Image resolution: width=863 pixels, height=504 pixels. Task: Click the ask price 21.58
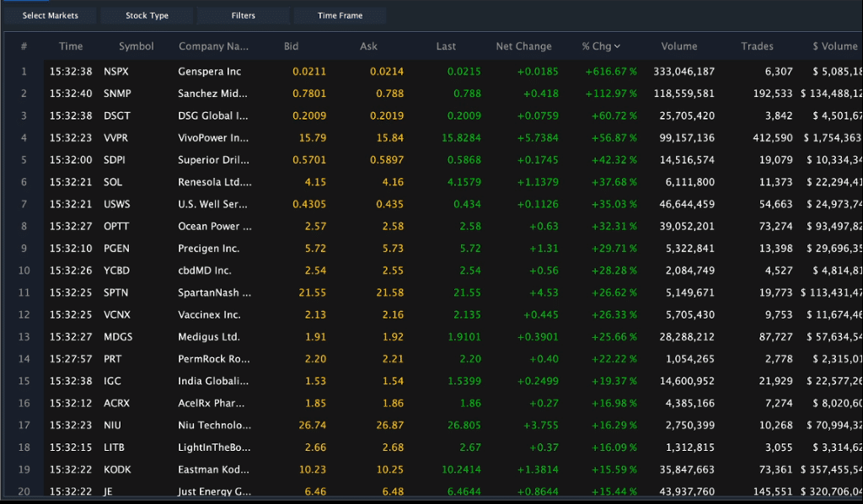coord(389,292)
